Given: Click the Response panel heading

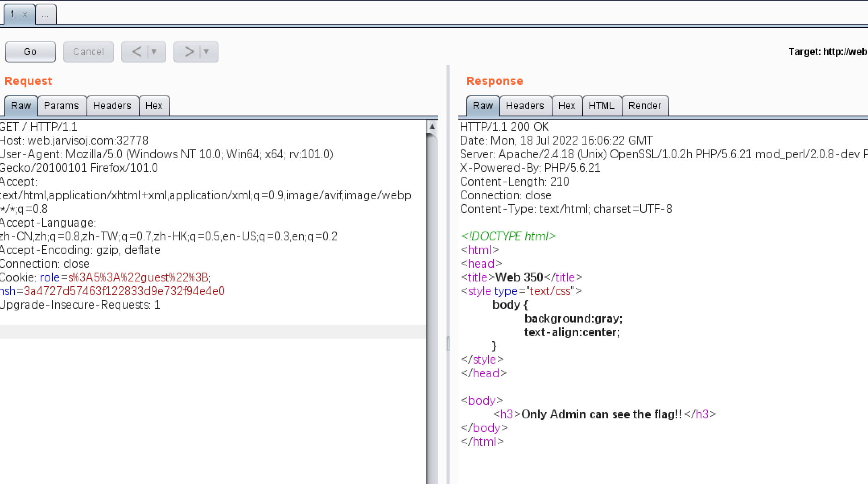Looking at the screenshot, I should tap(495, 81).
